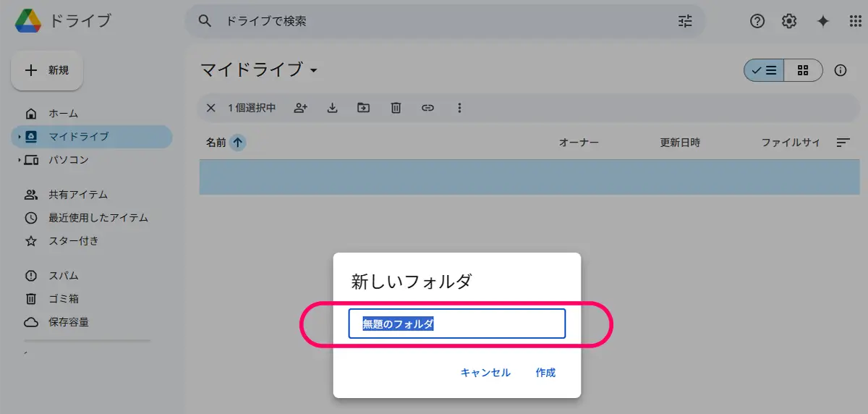Click the download icon
The width and height of the screenshot is (868, 414).
click(x=333, y=108)
